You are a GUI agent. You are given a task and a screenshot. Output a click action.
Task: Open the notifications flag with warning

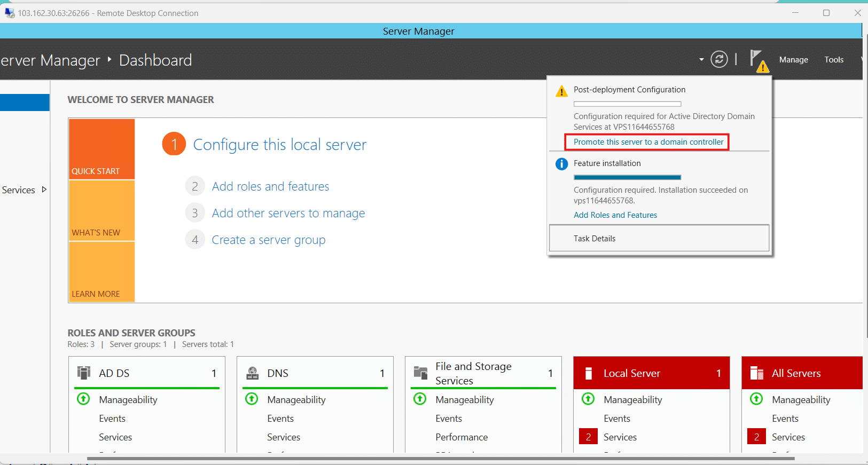(758, 60)
